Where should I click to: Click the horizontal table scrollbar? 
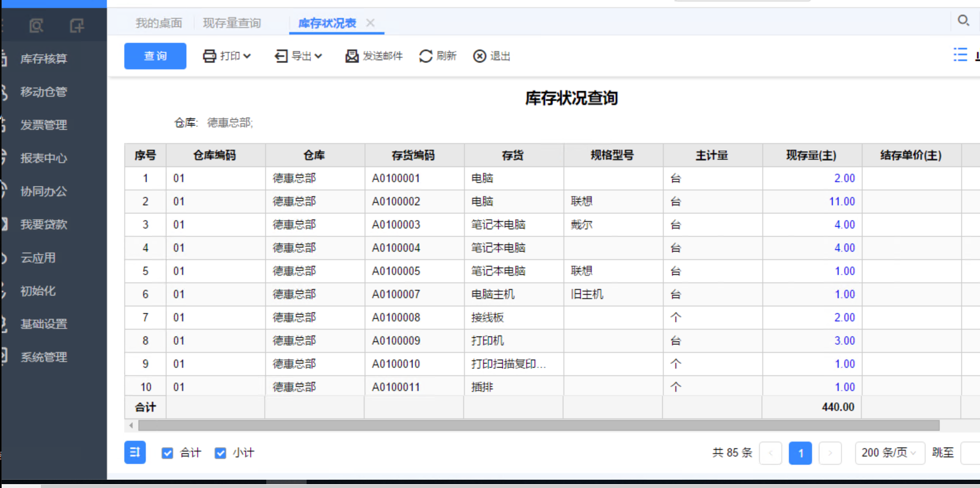[x=539, y=426]
